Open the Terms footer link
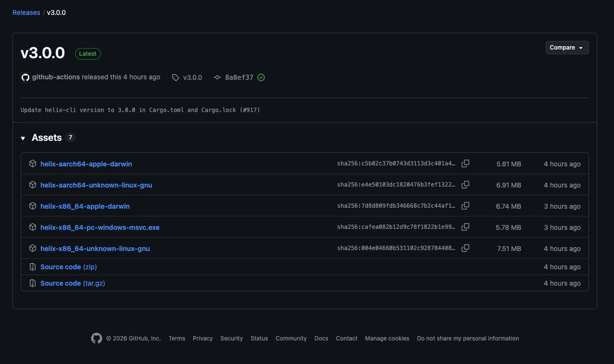Screen dimensions: 614x364 point(177,338)
